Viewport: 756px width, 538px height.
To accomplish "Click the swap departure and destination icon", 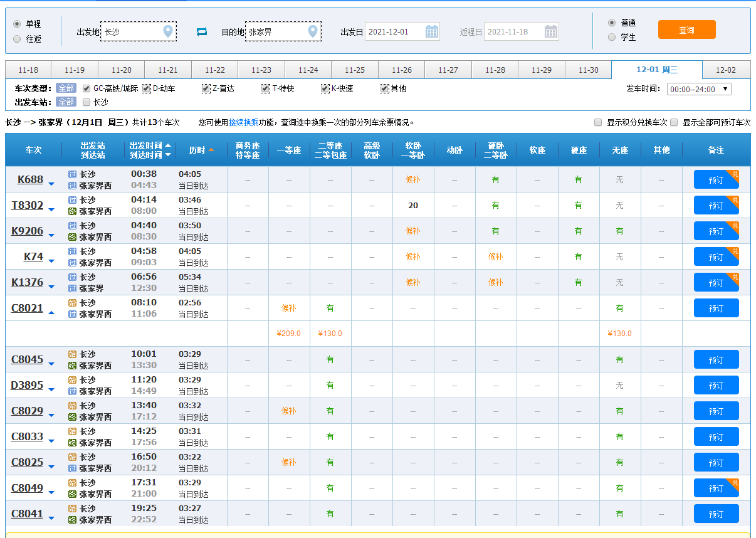I will [201, 31].
